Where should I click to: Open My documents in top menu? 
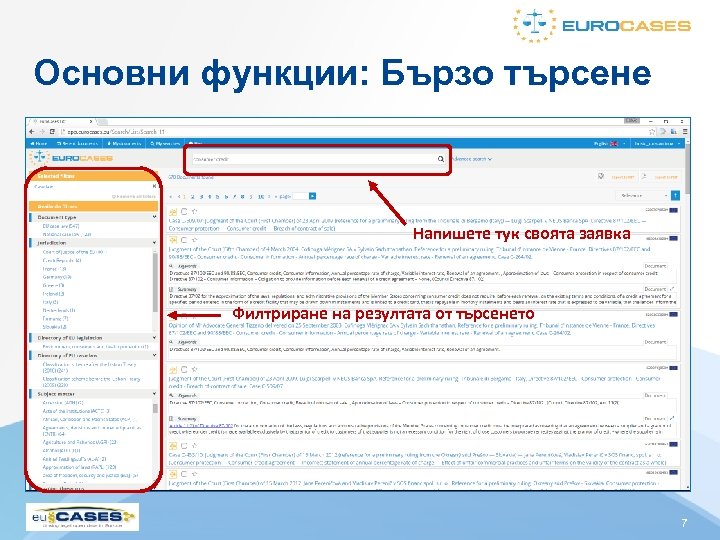click(124, 144)
